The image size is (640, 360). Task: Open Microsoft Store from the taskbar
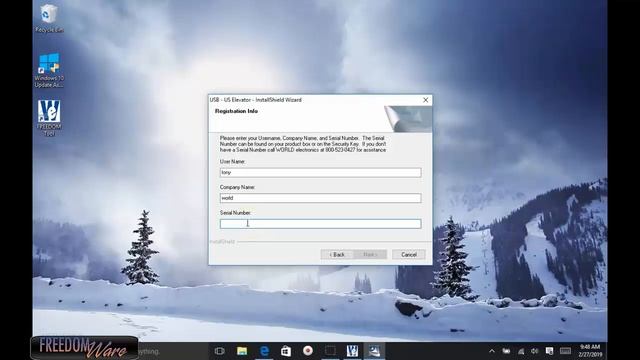286,351
